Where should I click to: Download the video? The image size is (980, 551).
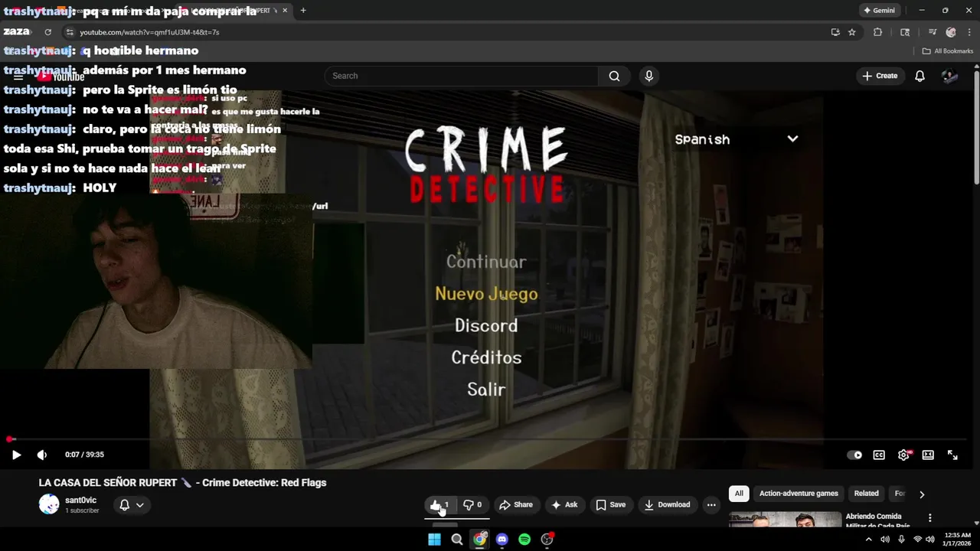tap(668, 505)
